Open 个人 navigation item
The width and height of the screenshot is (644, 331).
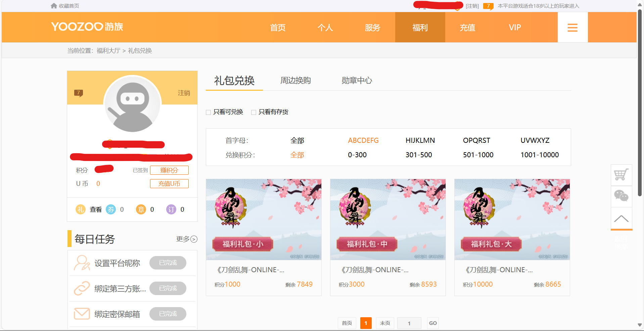click(x=325, y=28)
